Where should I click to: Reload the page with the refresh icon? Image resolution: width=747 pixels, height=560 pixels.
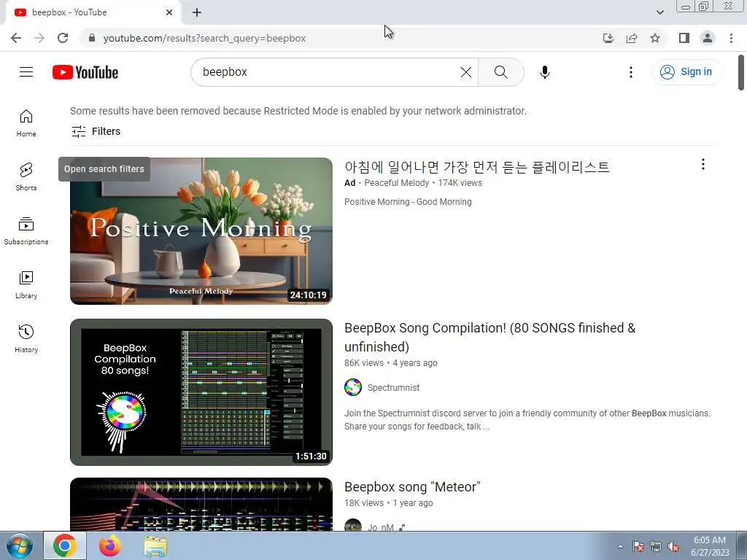(x=63, y=38)
